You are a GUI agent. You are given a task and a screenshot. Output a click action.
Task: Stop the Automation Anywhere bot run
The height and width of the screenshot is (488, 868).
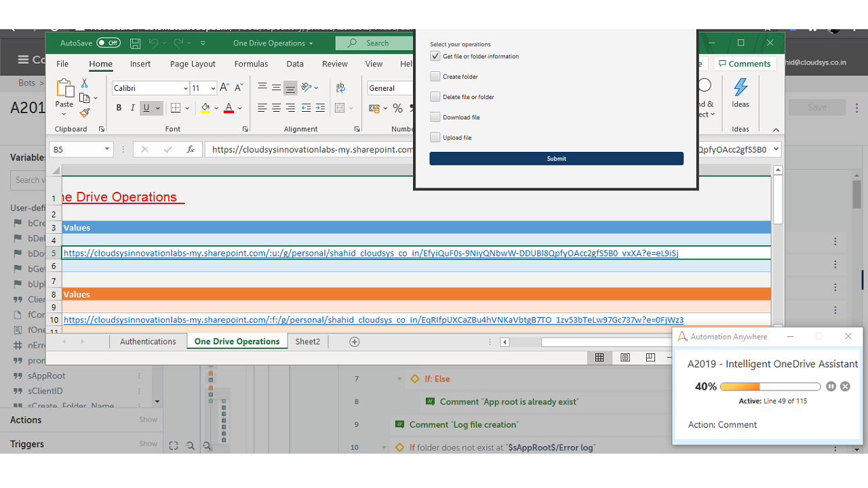pos(845,386)
